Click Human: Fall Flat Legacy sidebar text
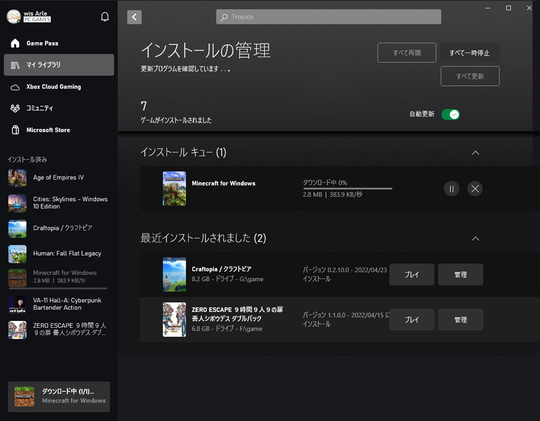Viewport: 540px width, 421px height. [x=67, y=254]
